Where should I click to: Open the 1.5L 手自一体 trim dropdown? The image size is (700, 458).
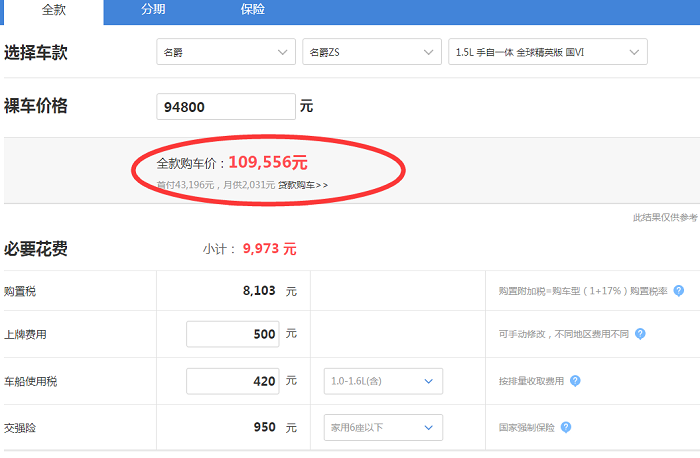coord(548,52)
